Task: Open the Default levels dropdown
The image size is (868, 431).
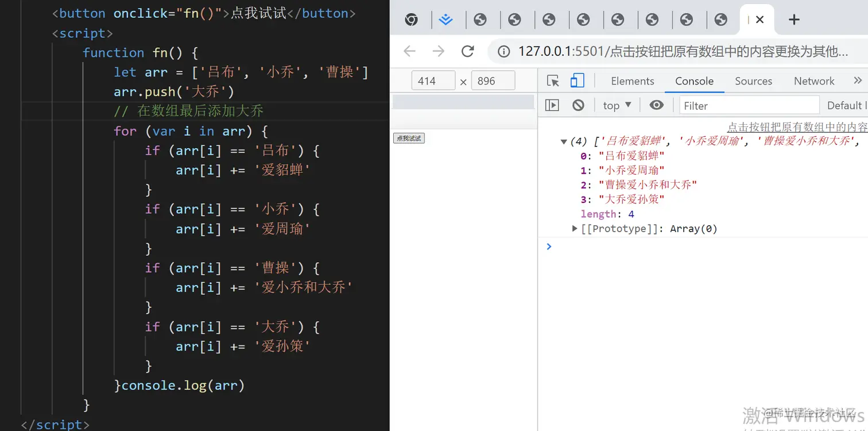Action: [847, 105]
